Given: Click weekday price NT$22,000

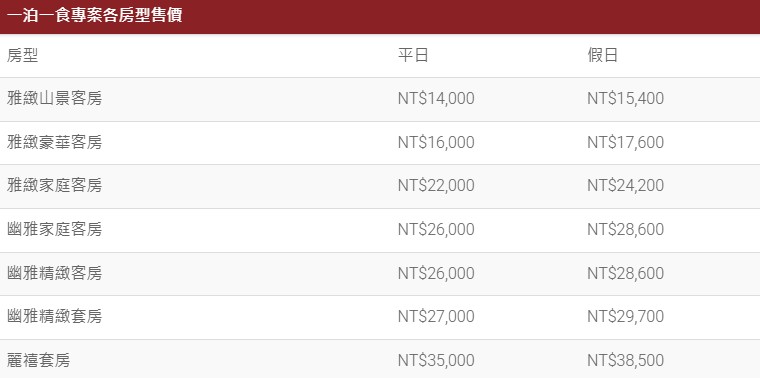Looking at the screenshot, I should click(x=436, y=186).
